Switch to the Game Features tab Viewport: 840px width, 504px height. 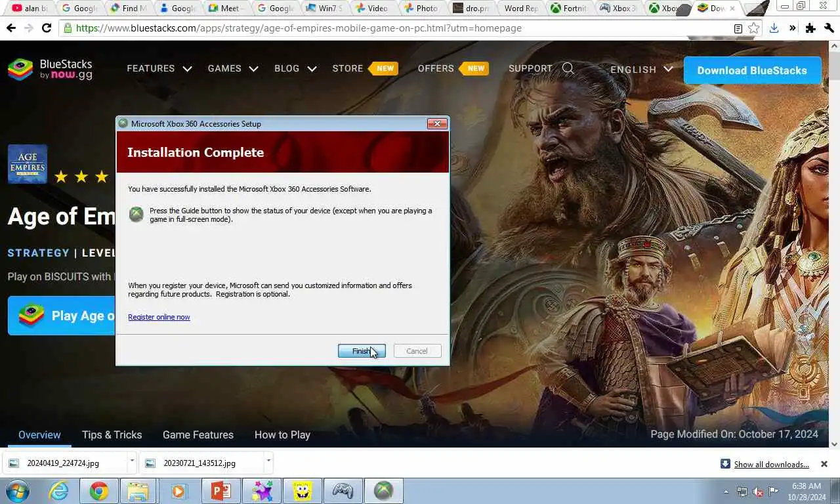point(198,434)
